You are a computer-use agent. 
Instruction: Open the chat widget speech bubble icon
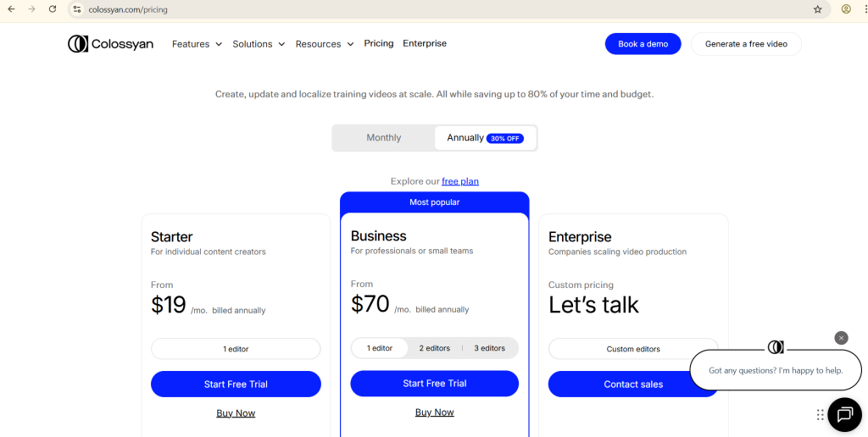(x=844, y=414)
